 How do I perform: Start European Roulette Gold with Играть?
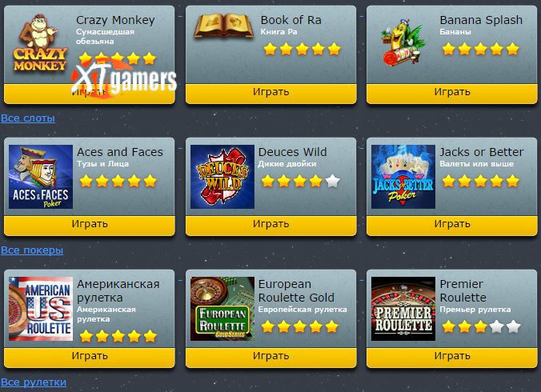[x=270, y=357]
